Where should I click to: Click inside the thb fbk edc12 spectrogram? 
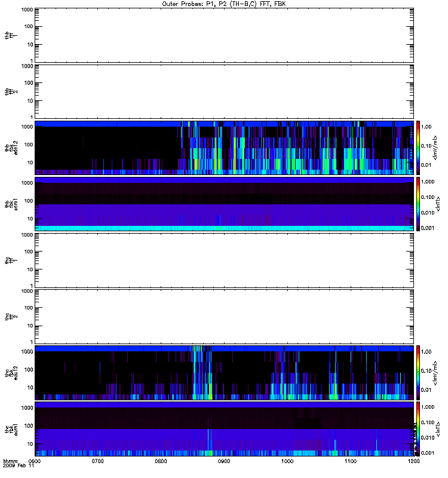point(224,148)
